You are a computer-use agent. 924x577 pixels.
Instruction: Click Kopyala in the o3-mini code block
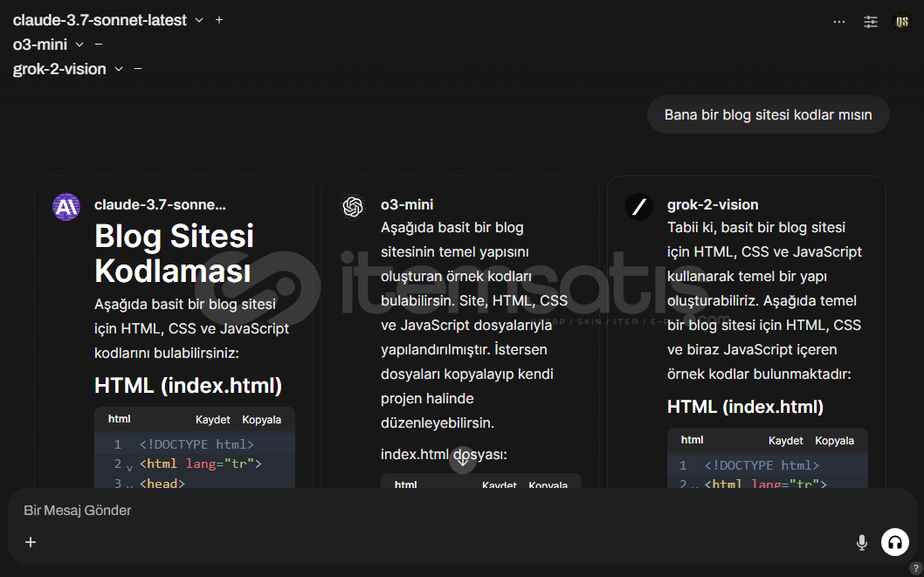[548, 484]
